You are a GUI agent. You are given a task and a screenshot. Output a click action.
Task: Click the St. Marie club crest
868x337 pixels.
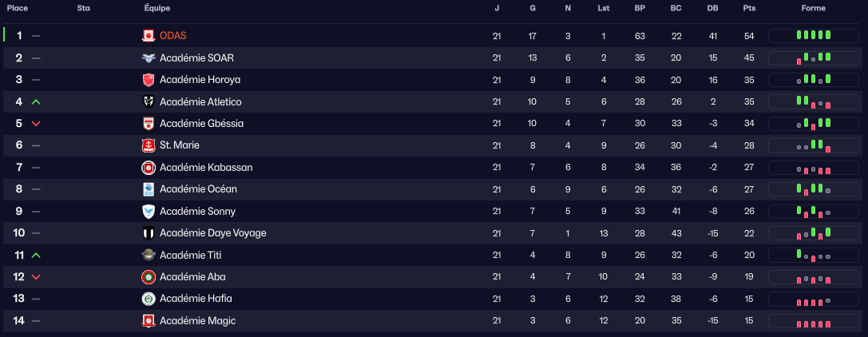point(148,145)
